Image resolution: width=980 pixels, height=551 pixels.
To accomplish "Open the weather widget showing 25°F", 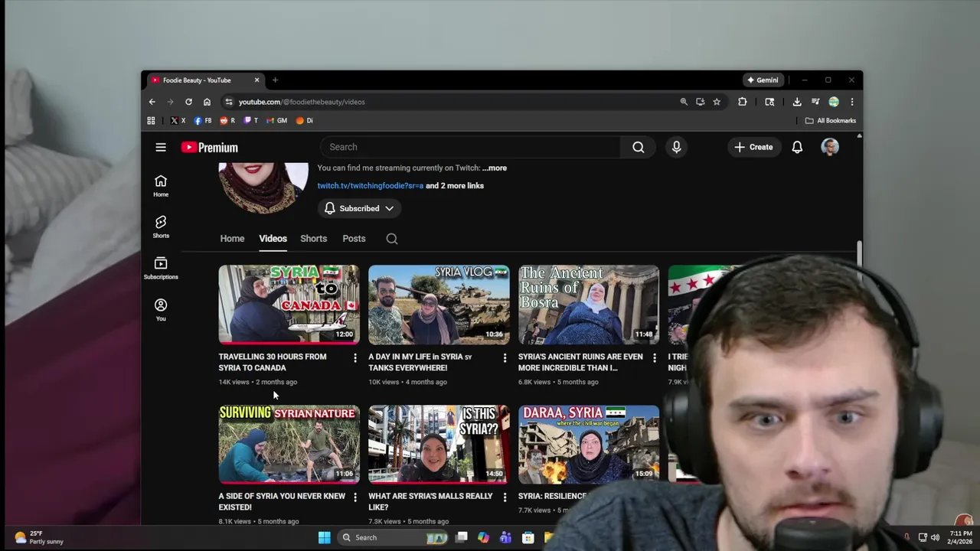I will coord(39,537).
